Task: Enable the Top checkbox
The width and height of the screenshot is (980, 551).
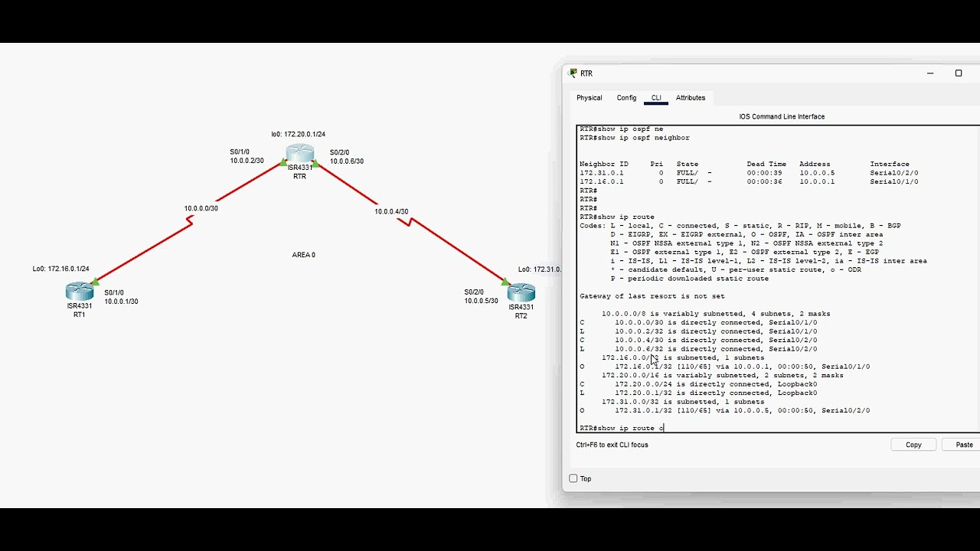Action: click(x=573, y=478)
